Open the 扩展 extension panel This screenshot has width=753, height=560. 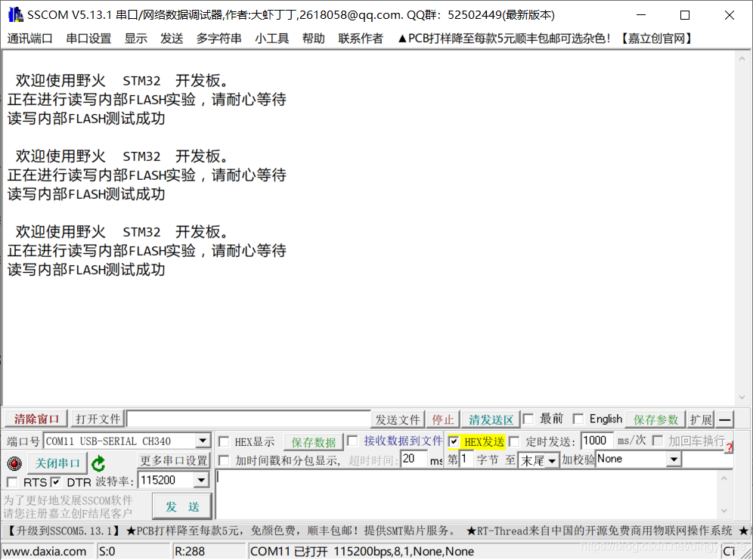(x=701, y=420)
